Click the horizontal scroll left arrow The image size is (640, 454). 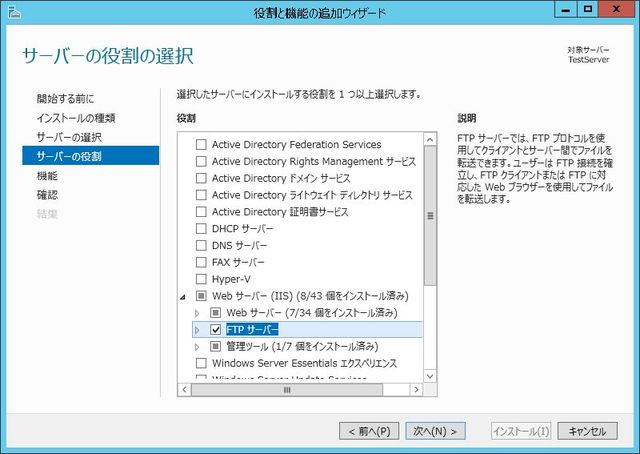(x=184, y=389)
